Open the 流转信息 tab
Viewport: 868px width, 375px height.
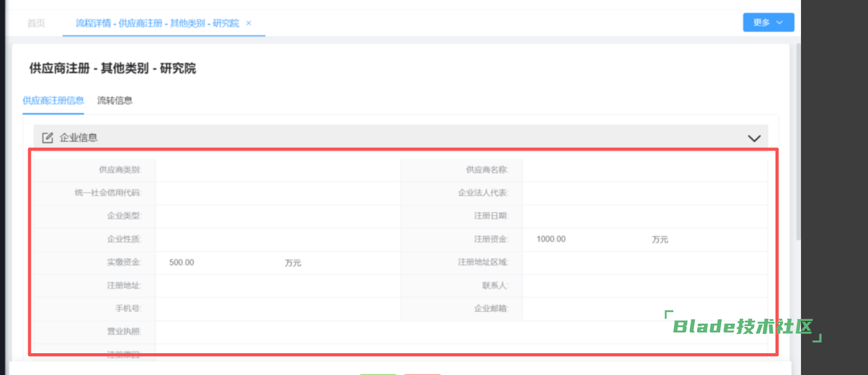(x=114, y=101)
